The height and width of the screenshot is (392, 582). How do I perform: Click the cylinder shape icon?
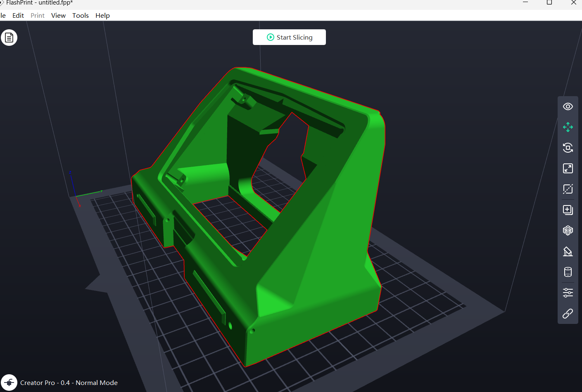click(x=568, y=272)
